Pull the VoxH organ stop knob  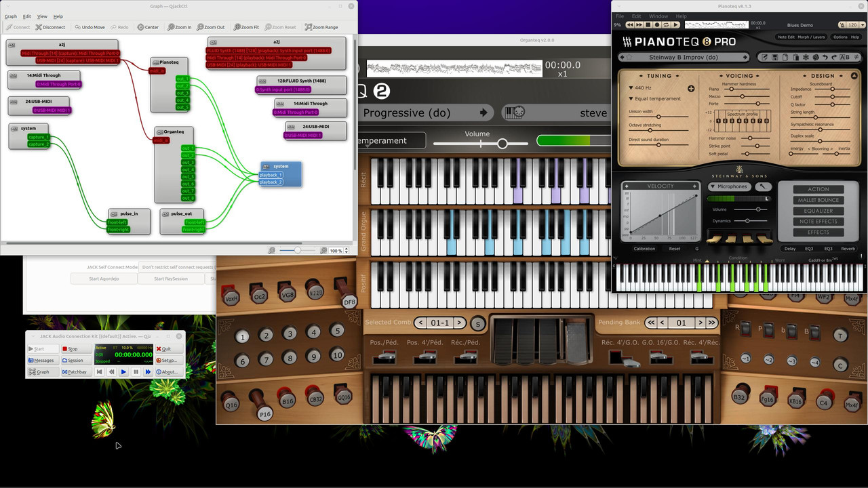click(x=231, y=297)
